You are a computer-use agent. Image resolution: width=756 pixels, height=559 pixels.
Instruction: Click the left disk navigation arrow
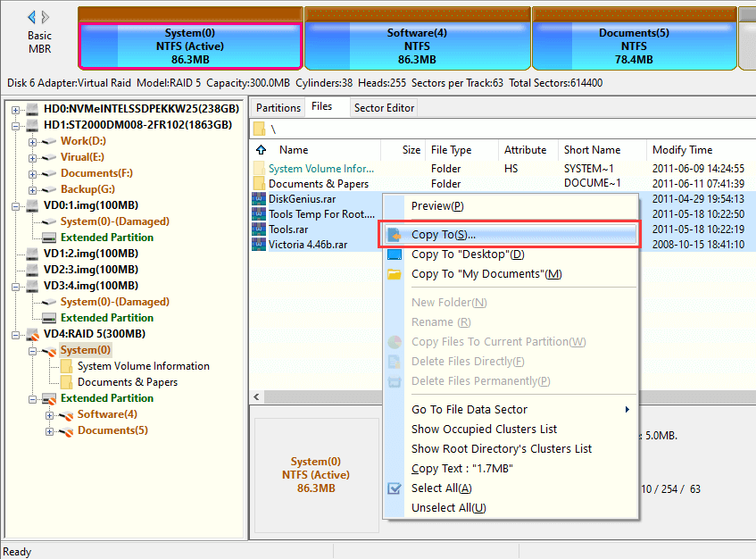32,17
